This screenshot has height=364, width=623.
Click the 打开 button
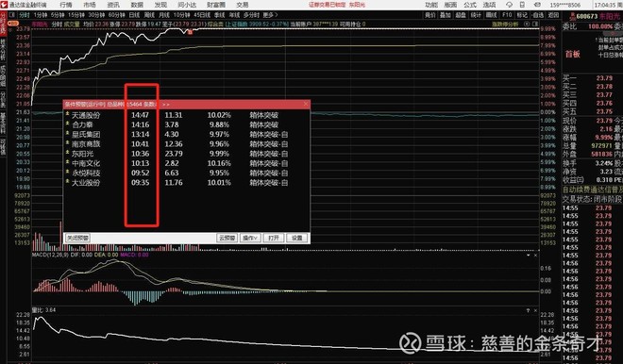(274, 238)
